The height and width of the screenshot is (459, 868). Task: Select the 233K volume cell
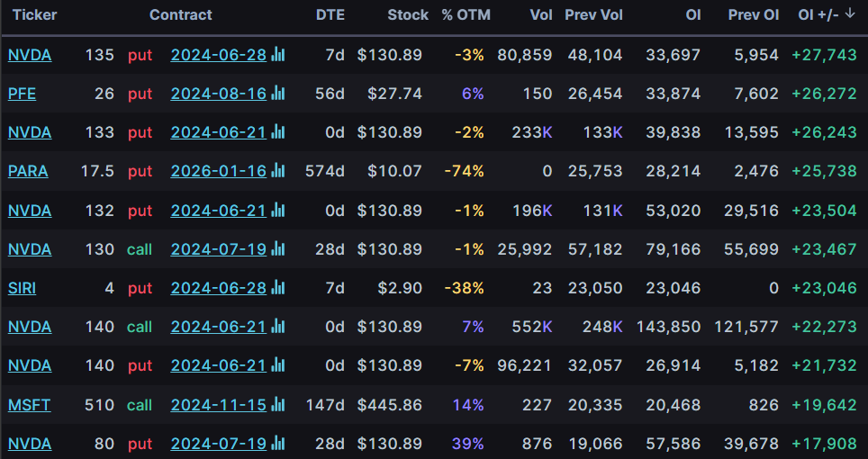pyautogui.click(x=531, y=132)
